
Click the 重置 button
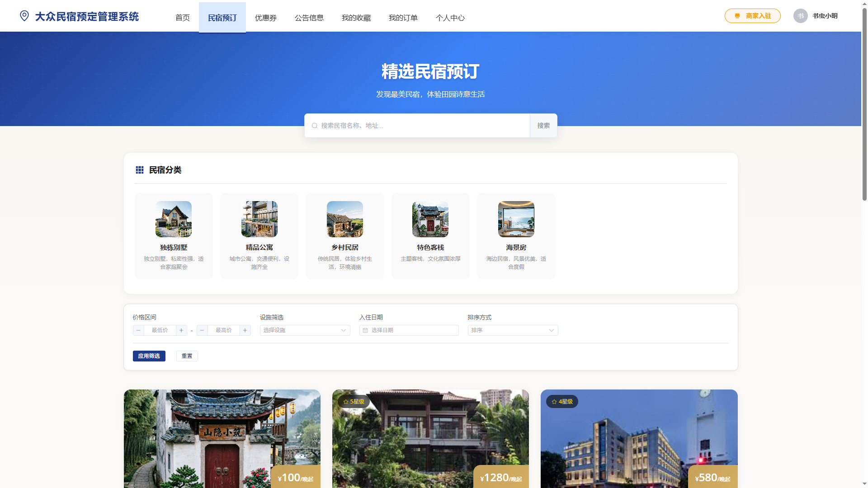coord(187,356)
